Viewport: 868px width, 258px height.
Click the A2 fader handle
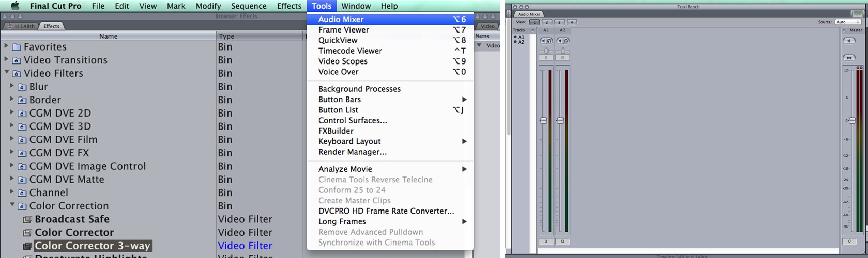pyautogui.click(x=560, y=120)
